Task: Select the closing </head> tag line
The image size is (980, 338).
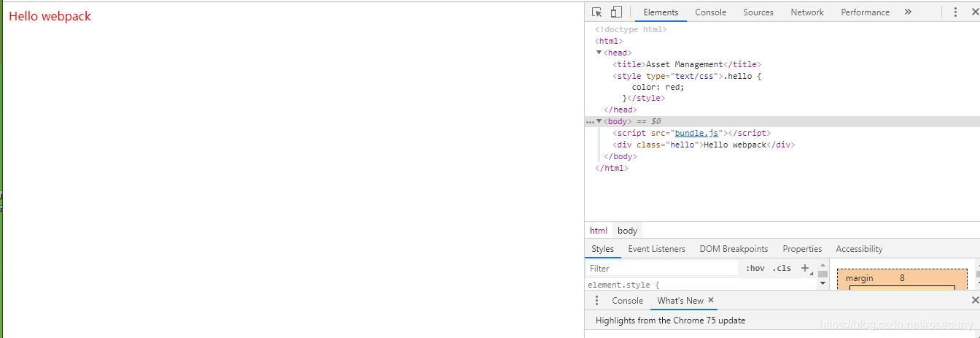Action: tap(621, 110)
